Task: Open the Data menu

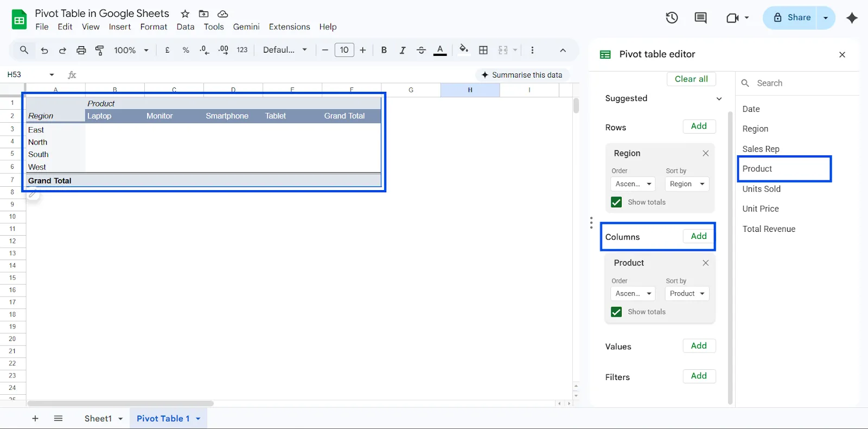Action: tap(185, 27)
